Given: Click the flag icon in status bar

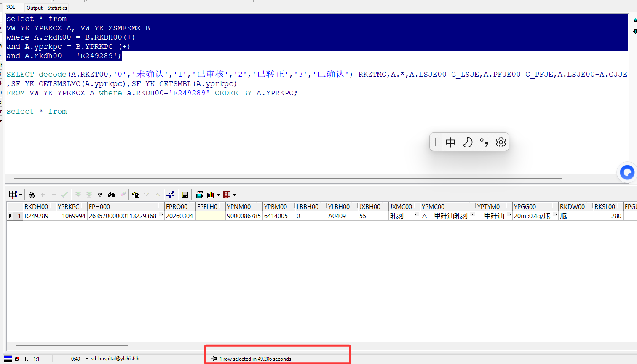Looking at the screenshot, I should pos(8,359).
